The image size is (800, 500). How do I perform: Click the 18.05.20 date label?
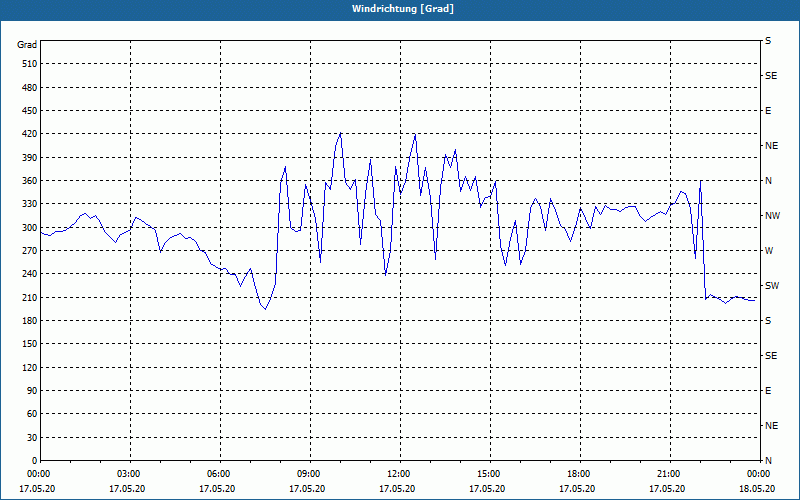coord(757,488)
